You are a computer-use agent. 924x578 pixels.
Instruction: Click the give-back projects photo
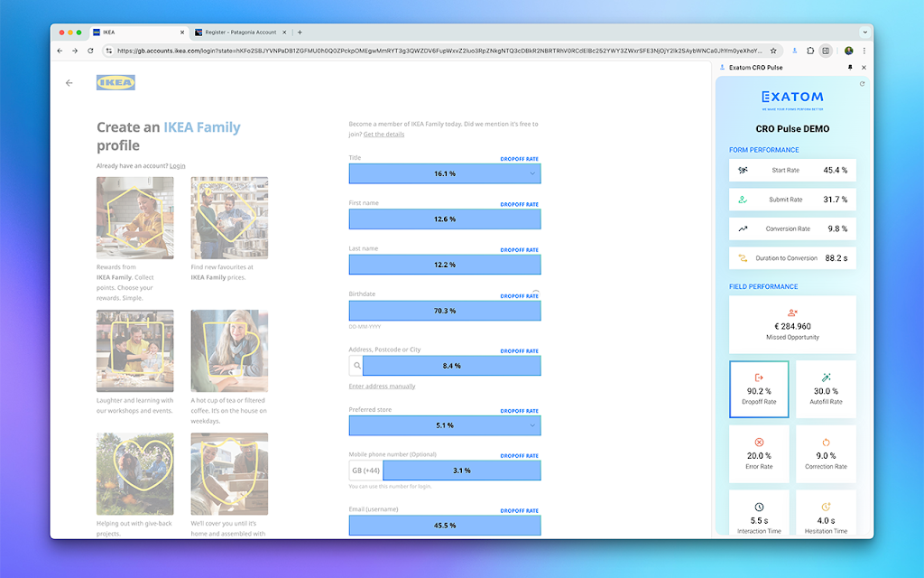pyautogui.click(x=135, y=473)
